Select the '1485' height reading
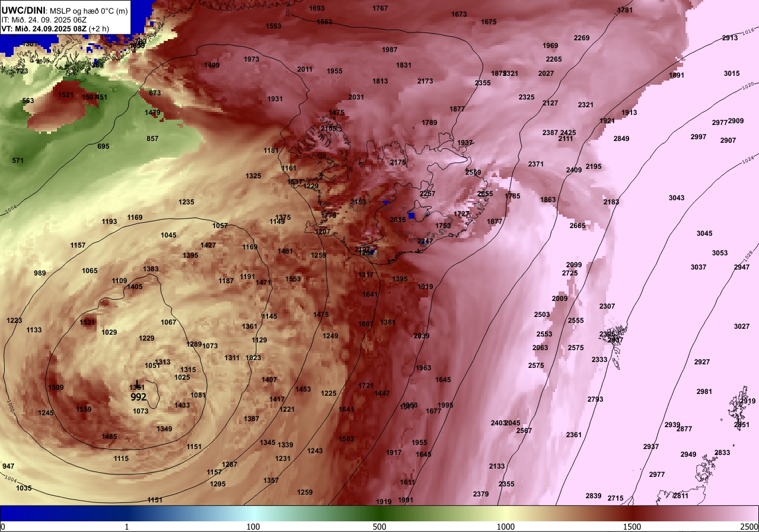759x532 pixels. (109, 437)
